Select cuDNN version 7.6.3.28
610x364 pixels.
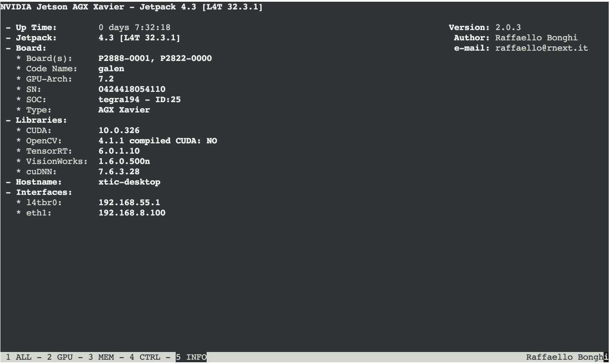(x=119, y=172)
